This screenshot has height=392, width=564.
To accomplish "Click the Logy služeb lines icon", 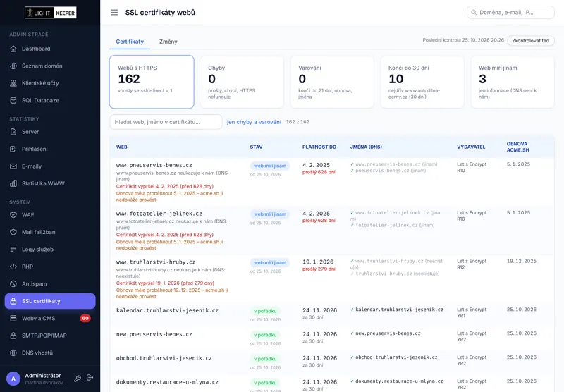I will pos(13,249).
